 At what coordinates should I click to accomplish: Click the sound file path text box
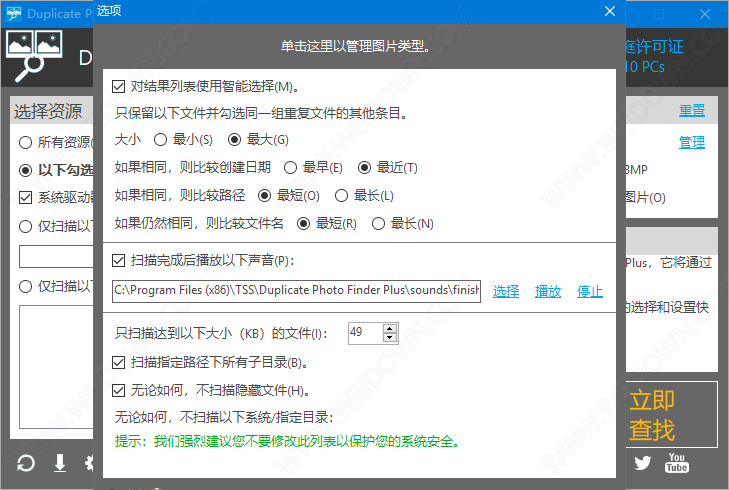[x=297, y=291]
